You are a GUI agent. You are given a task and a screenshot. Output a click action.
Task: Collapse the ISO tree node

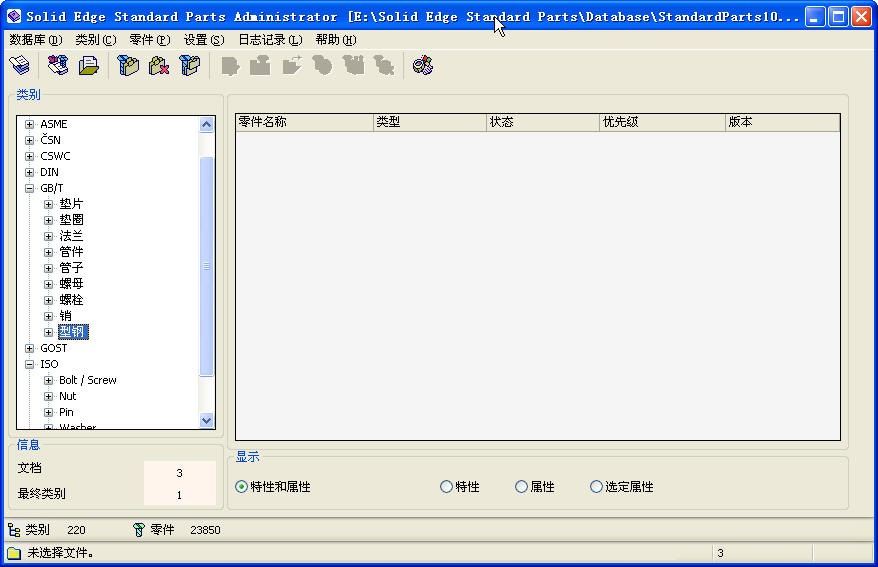point(30,364)
